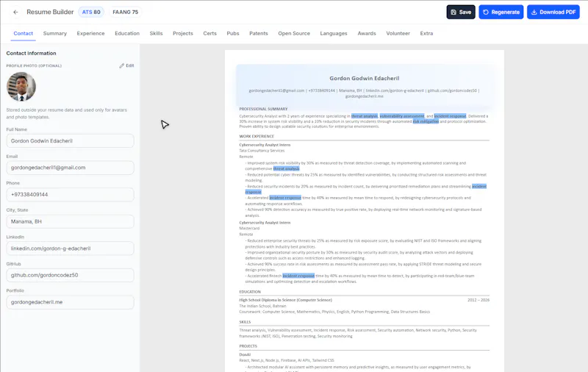The height and width of the screenshot is (372, 588).
Task: Click the Full Name input field
Action: tap(70, 141)
